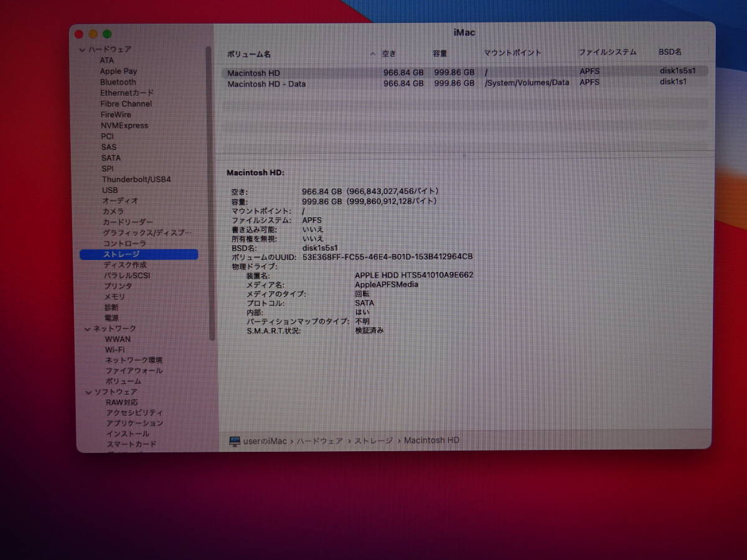Open Thunderbolt/USB4 in the sidebar
The width and height of the screenshot is (747, 560).
pyautogui.click(x=136, y=179)
